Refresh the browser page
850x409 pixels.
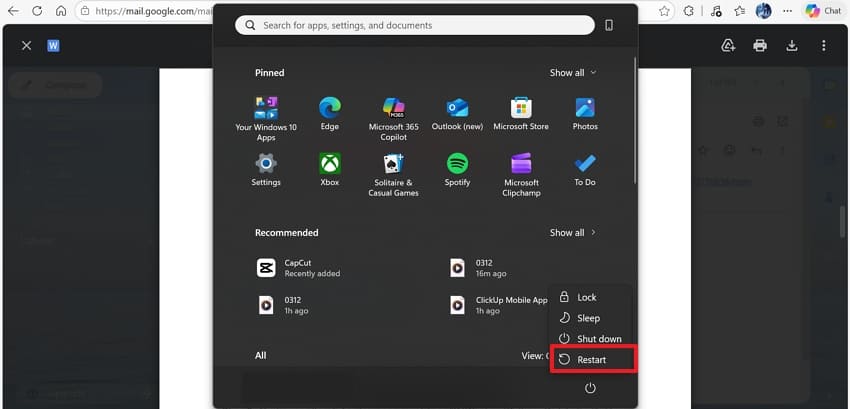[37, 11]
